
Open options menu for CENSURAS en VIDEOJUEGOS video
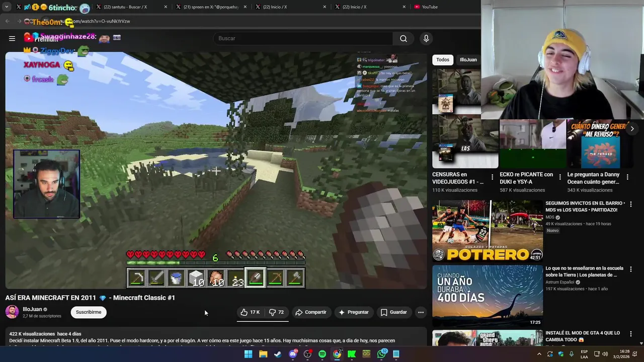[x=493, y=177]
